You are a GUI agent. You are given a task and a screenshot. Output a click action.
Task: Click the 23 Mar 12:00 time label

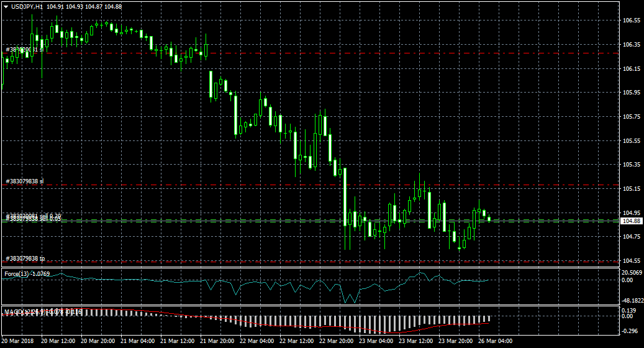(x=415, y=341)
